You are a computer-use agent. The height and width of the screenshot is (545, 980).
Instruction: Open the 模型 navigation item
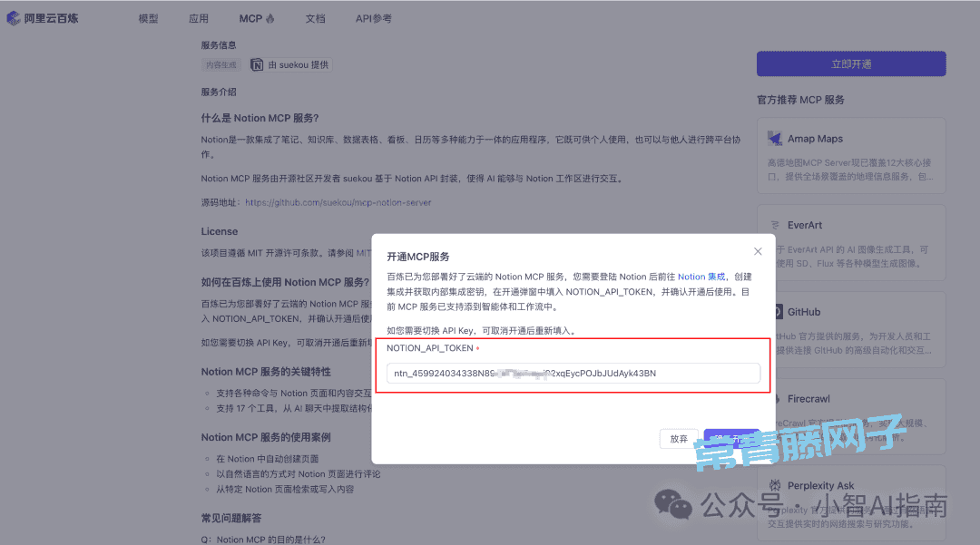[x=148, y=19]
